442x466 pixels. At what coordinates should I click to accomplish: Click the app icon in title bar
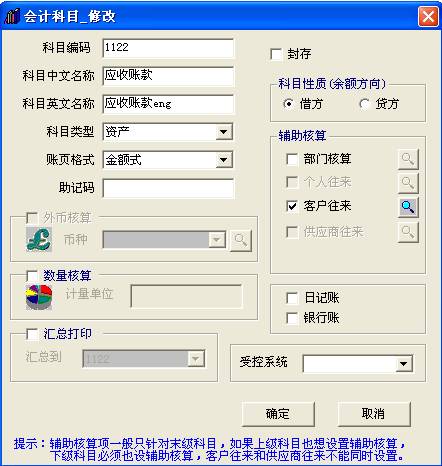(12, 16)
